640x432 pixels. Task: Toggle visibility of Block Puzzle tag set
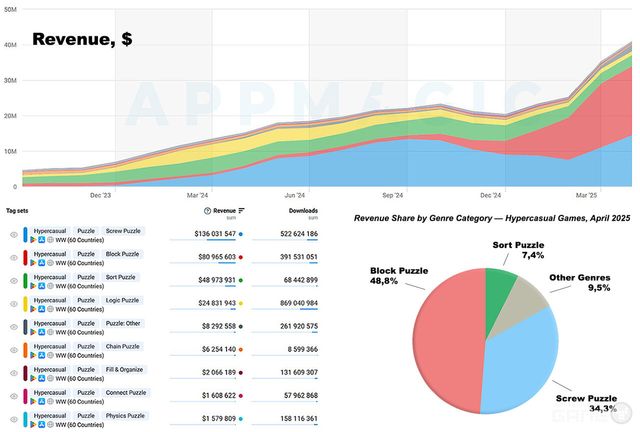pyautogui.click(x=14, y=258)
